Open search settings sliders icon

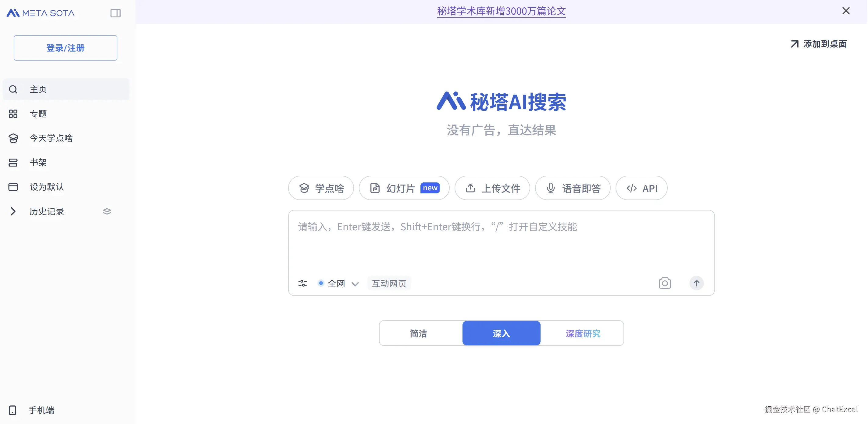point(302,283)
